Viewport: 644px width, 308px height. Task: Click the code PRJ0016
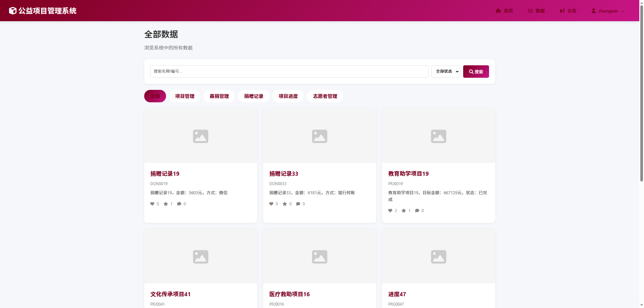click(276, 304)
